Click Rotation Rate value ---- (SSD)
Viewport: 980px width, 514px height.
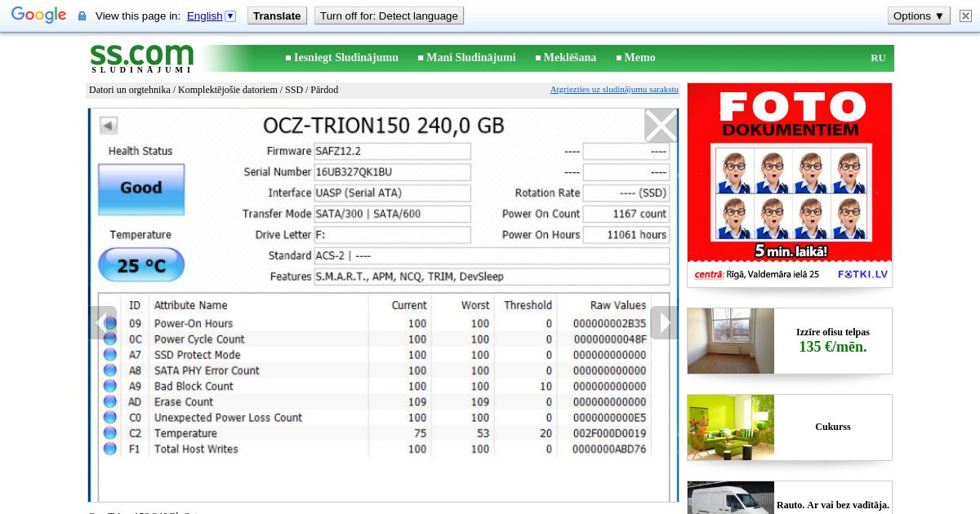point(626,193)
